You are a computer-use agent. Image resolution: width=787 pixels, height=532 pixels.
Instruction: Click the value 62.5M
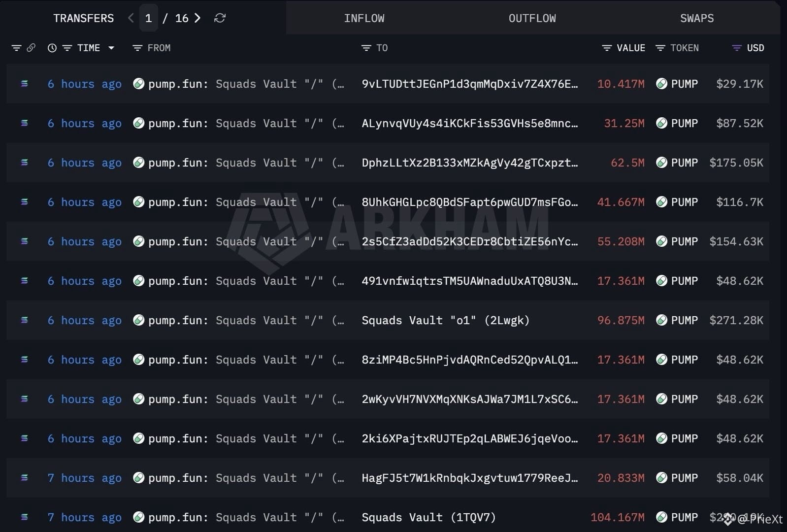tap(627, 163)
